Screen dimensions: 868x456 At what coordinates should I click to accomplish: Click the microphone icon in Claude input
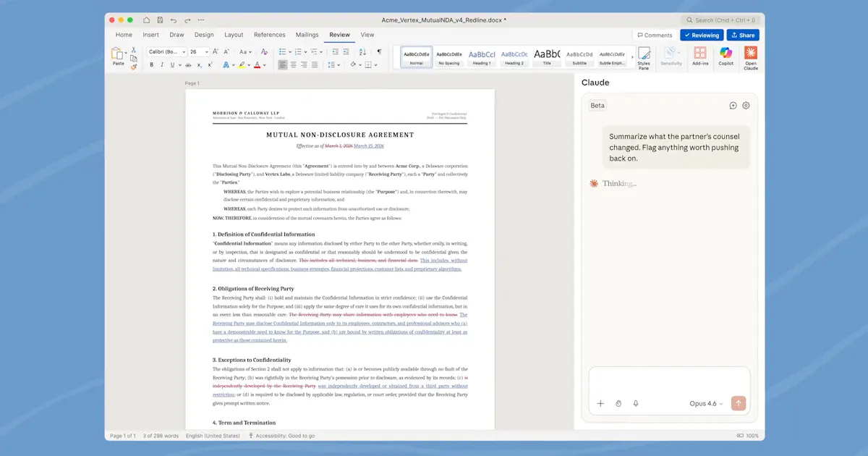click(x=636, y=403)
